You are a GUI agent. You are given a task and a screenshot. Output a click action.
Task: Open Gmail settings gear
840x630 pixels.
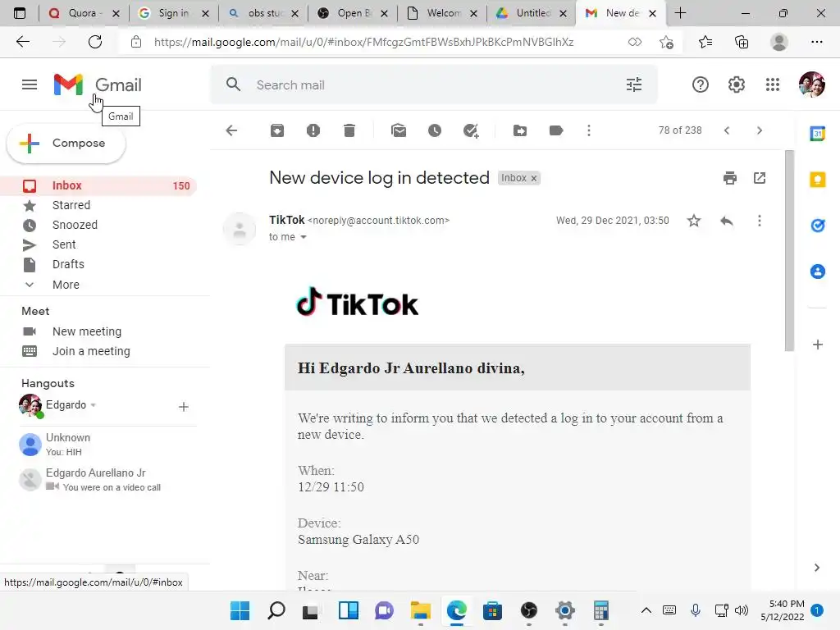736,84
